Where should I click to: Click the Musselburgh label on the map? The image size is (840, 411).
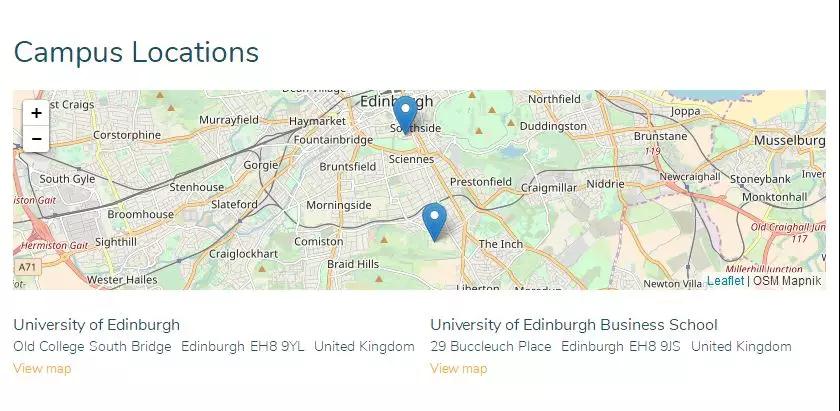790,140
